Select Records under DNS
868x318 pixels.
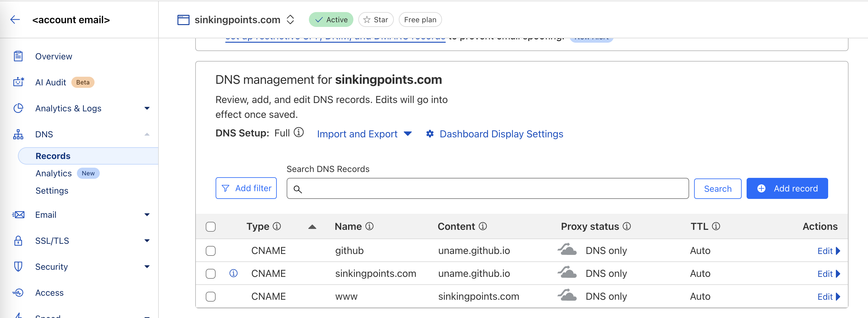tap(88, 156)
